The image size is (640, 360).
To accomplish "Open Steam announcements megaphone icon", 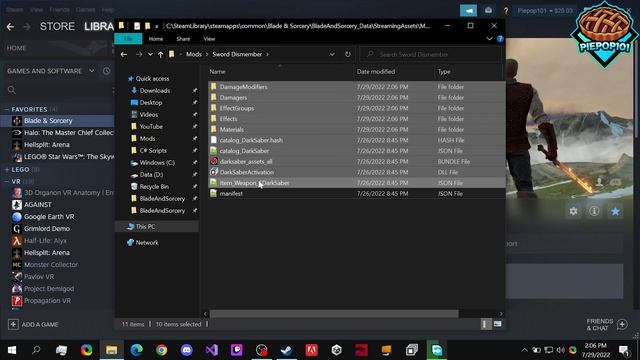I will coord(468,11).
